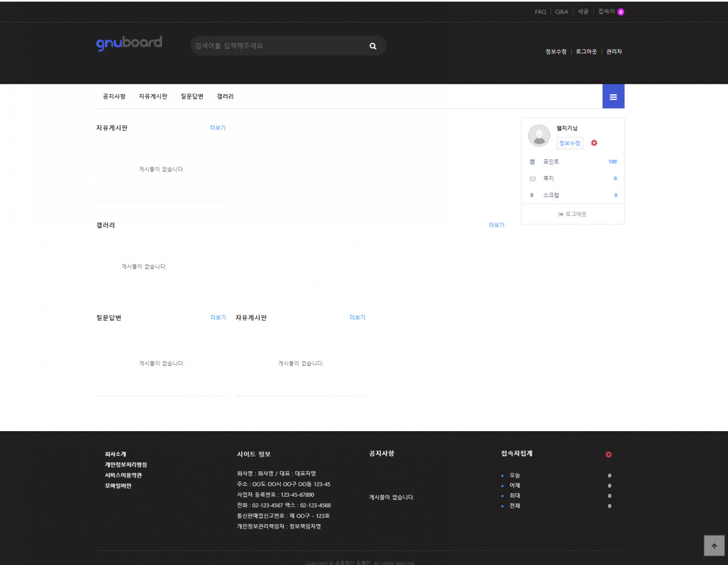Select the 공지사항 menu item

tap(114, 97)
